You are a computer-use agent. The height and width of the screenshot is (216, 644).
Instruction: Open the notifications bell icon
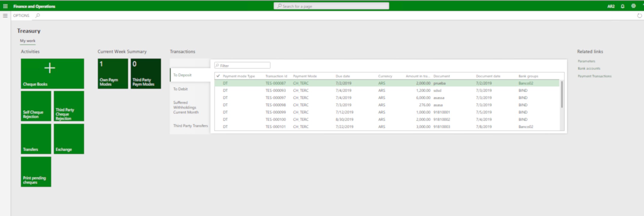point(623,6)
